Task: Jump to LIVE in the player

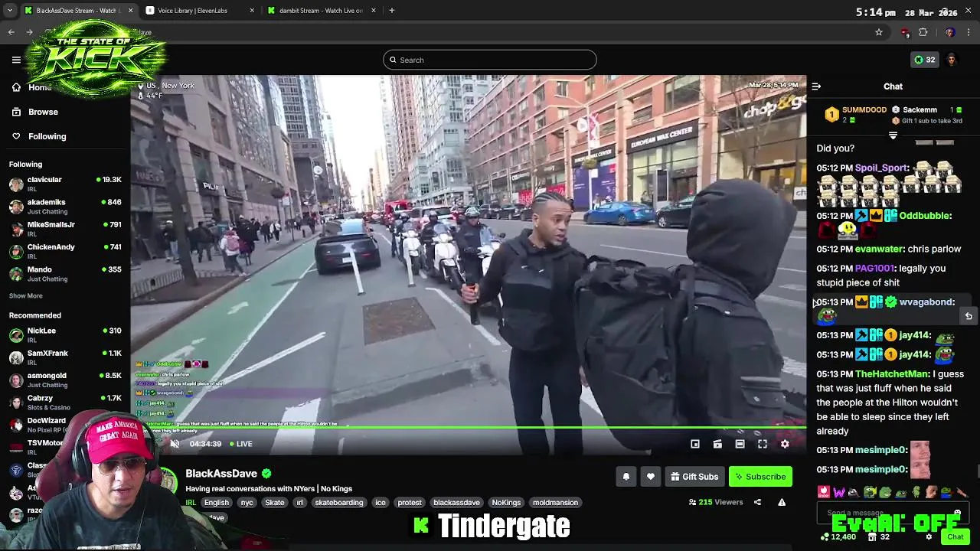Action: click(240, 444)
